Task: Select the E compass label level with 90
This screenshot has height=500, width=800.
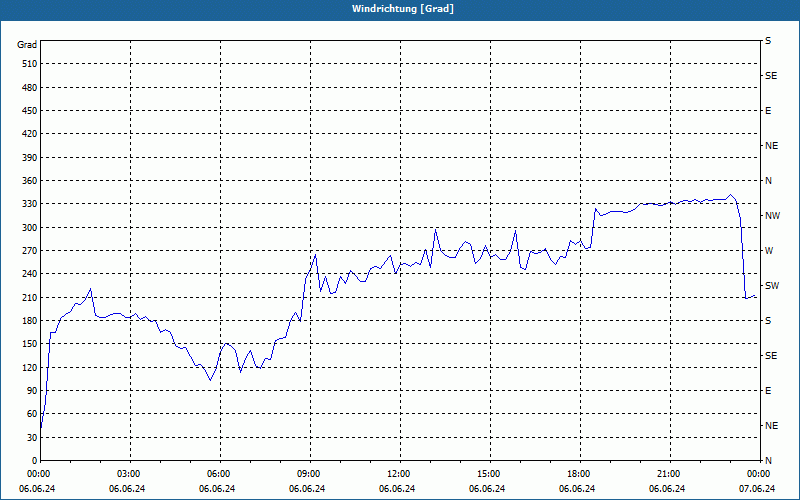Action: click(x=768, y=390)
